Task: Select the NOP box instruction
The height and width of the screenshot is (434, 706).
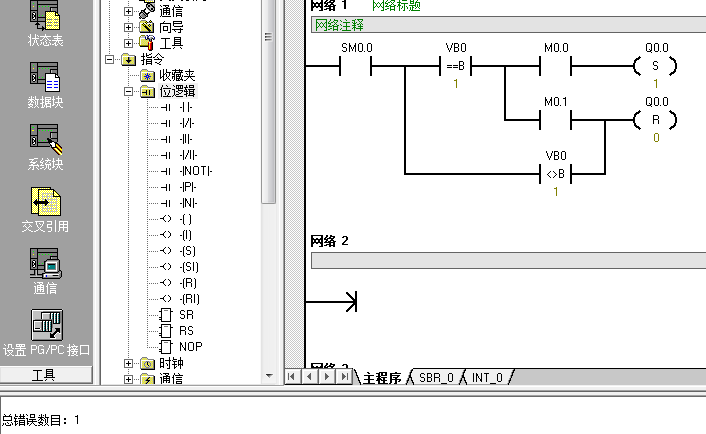Action: [x=190, y=347]
